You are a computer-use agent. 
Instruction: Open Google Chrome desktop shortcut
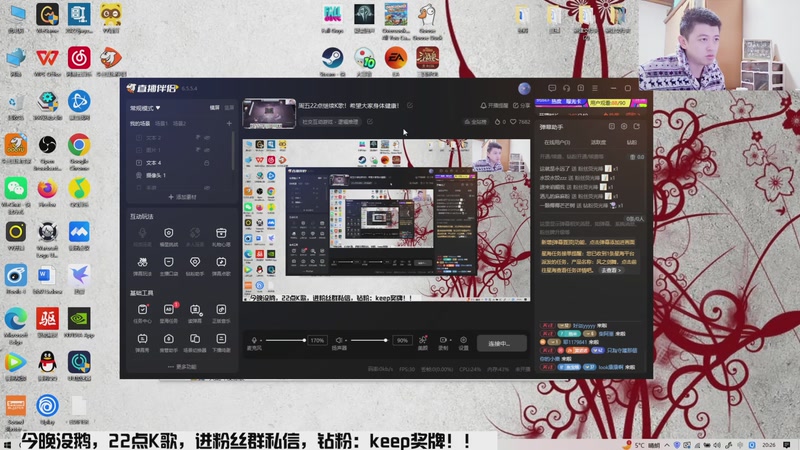pyautogui.click(x=79, y=152)
